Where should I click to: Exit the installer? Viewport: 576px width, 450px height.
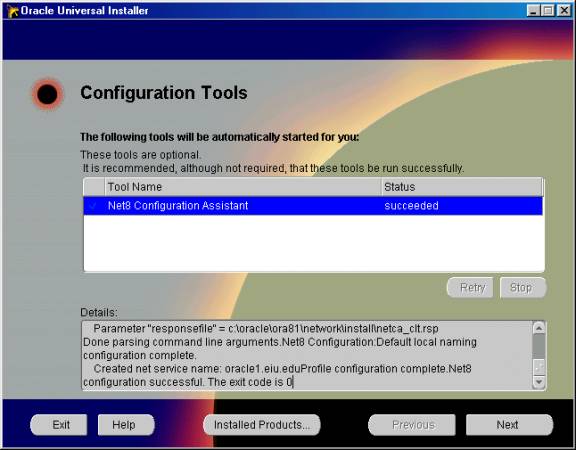click(x=59, y=425)
